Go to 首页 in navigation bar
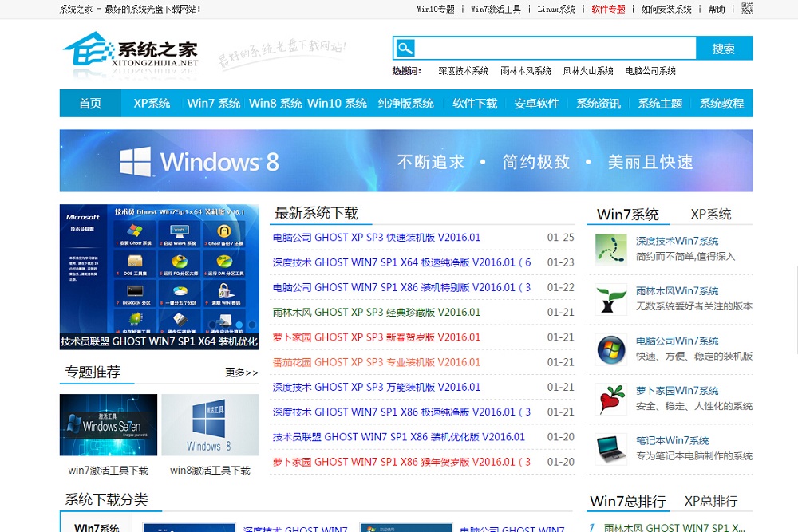798x532 pixels. click(x=90, y=103)
